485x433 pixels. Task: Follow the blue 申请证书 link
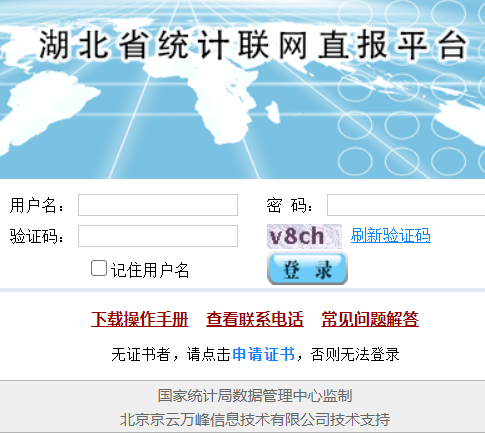tap(264, 354)
